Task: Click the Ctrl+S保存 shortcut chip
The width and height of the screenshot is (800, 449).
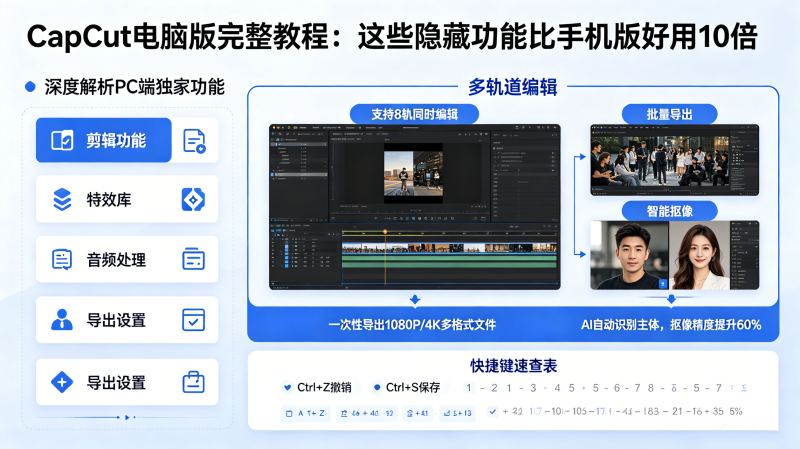Action: [409, 388]
